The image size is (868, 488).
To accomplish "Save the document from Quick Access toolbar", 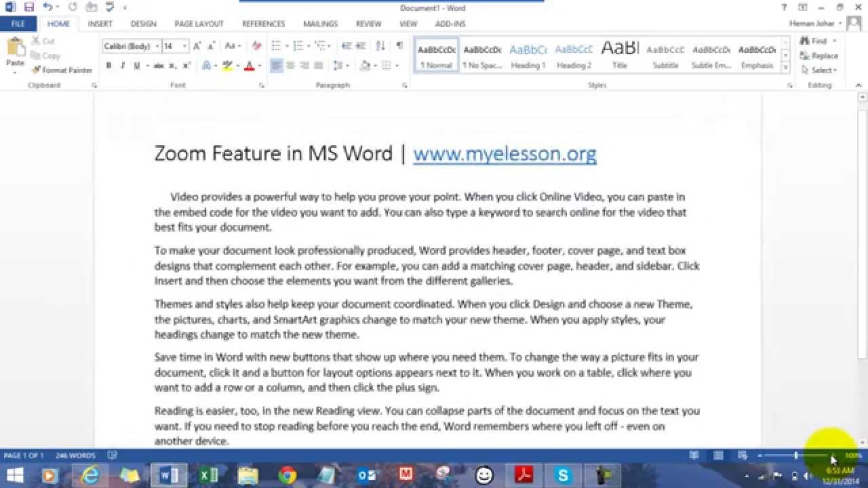I will [x=29, y=7].
